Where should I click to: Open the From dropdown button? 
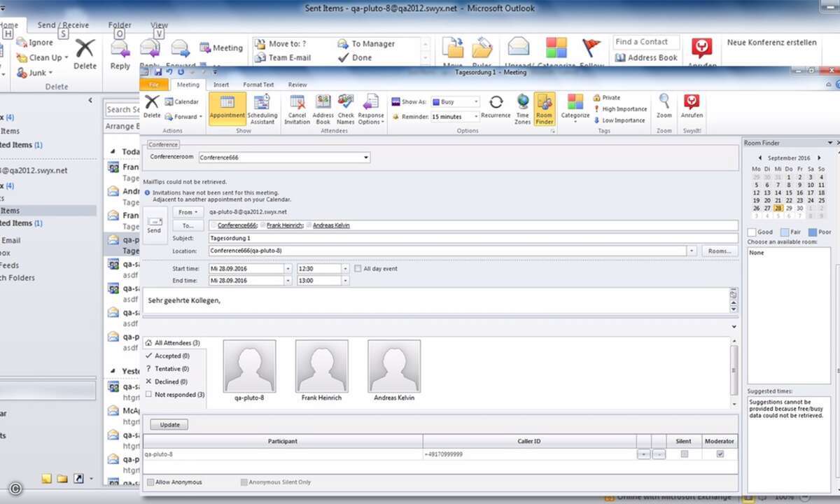pos(188,211)
